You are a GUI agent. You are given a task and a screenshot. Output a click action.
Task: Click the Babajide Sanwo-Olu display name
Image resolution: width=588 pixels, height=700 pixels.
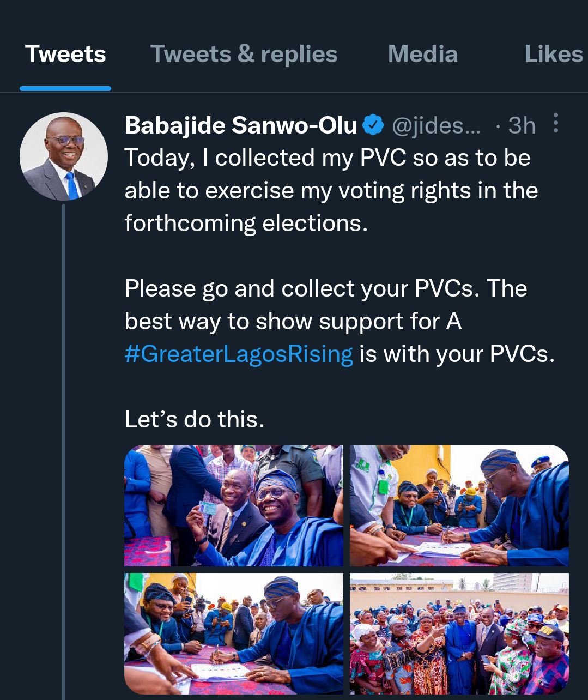click(240, 125)
